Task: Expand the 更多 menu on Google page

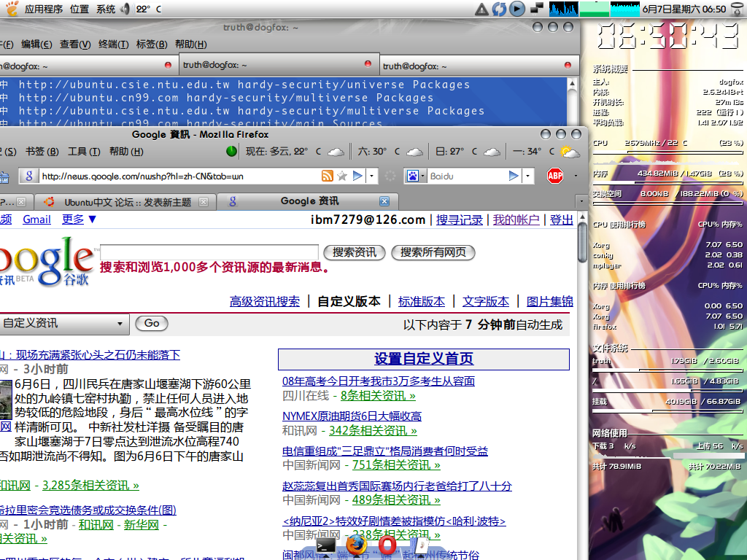Action: 79,219
